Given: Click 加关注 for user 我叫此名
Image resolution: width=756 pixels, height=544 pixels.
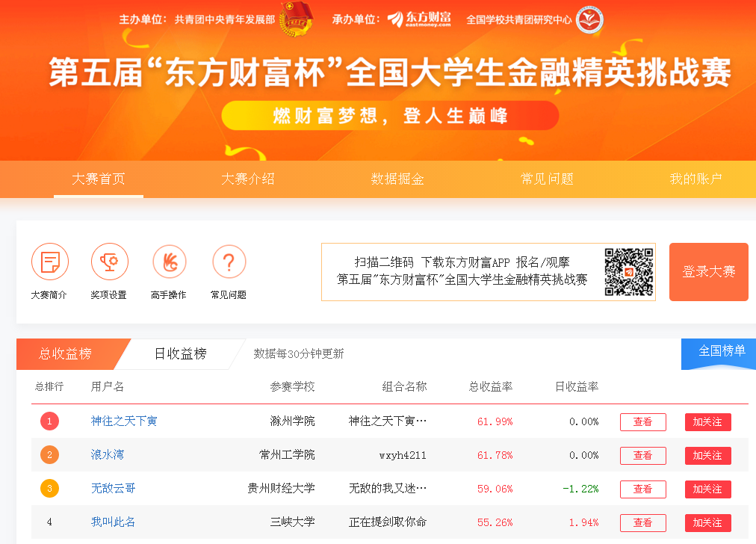Looking at the screenshot, I should tap(707, 522).
